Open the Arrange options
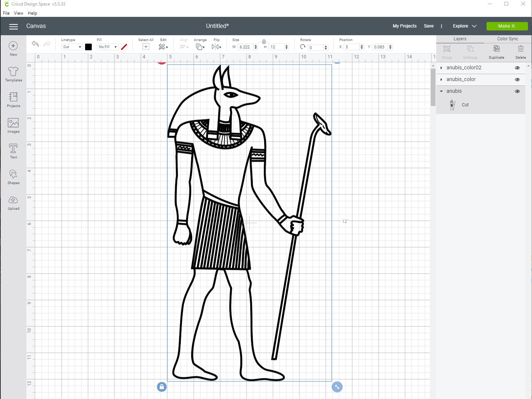This screenshot has width=532, height=399. 200,47
